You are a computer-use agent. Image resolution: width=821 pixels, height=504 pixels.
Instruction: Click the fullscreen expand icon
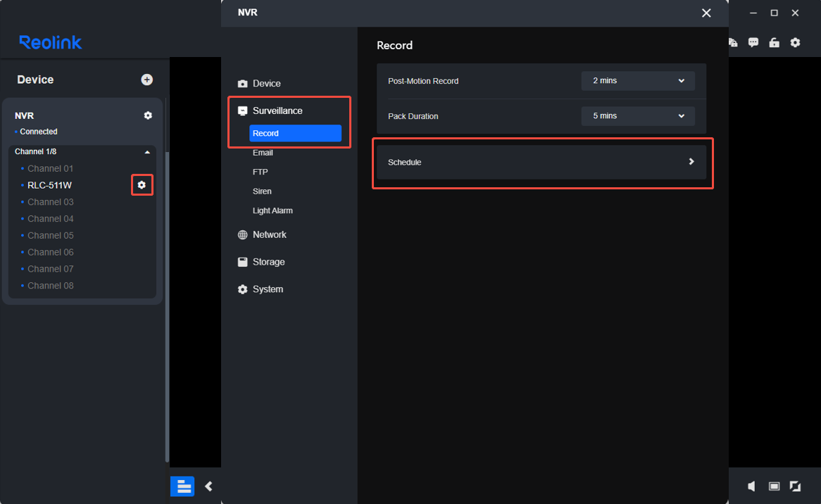coord(796,486)
